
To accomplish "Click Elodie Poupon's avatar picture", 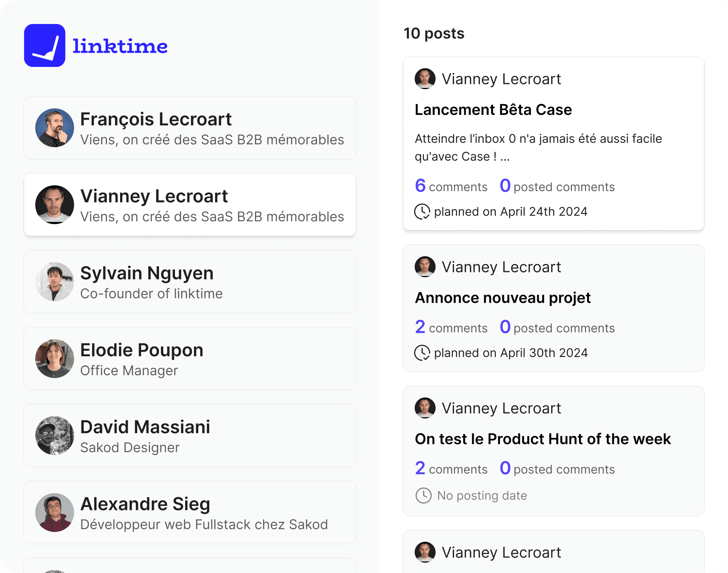I will click(x=55, y=358).
